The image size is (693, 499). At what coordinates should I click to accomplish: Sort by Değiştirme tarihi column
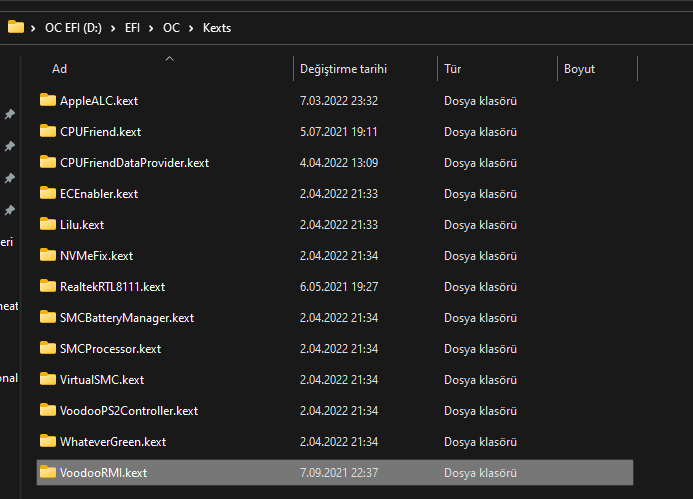click(x=343, y=69)
